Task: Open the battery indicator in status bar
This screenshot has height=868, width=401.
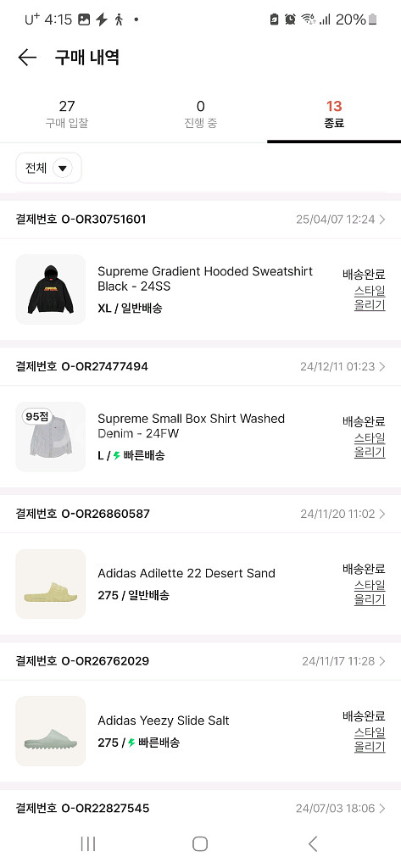Action: pos(373,20)
